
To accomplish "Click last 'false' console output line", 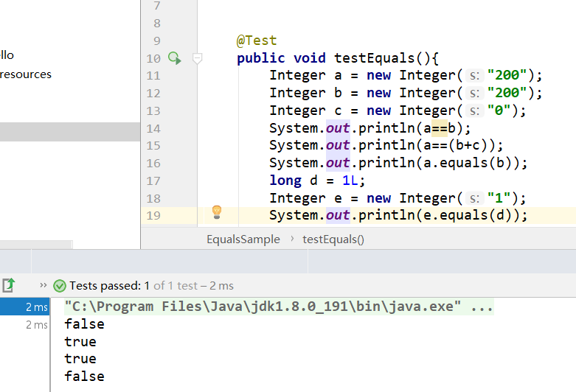I will point(85,377).
